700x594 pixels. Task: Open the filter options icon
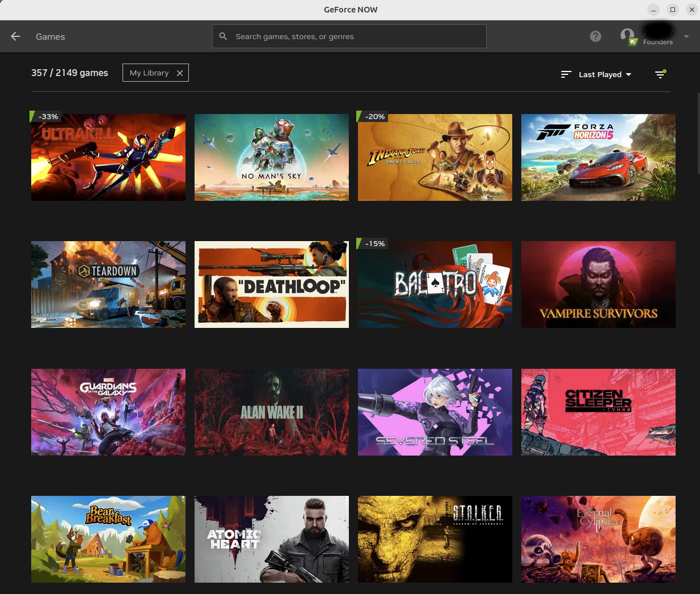[660, 74]
